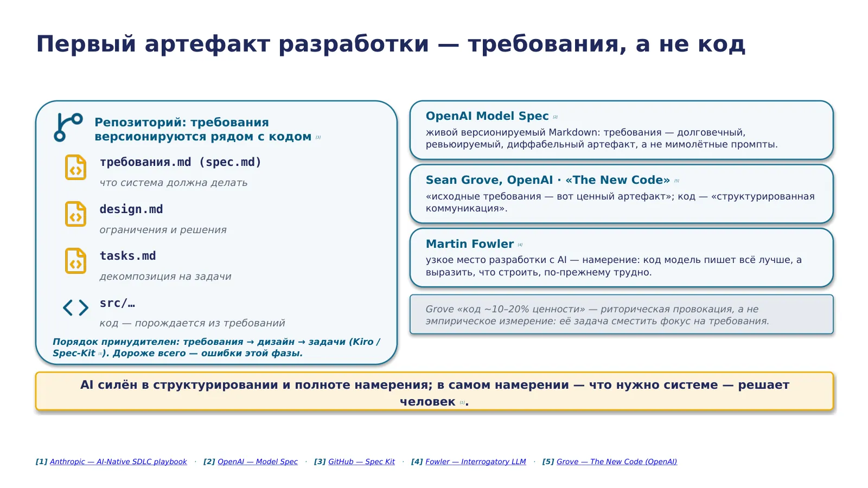
Task: Click the footnote marker after 'Martin Fowler'
Action: point(520,245)
